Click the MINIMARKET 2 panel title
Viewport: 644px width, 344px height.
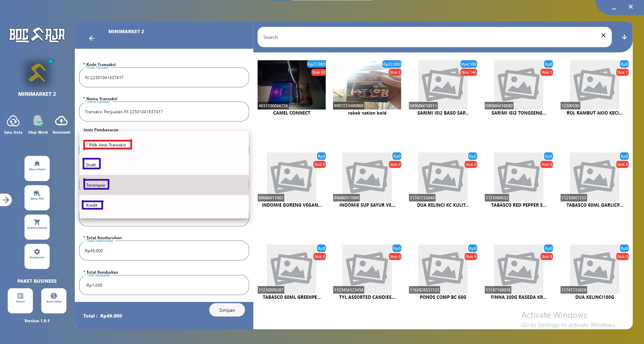pyautogui.click(x=126, y=31)
